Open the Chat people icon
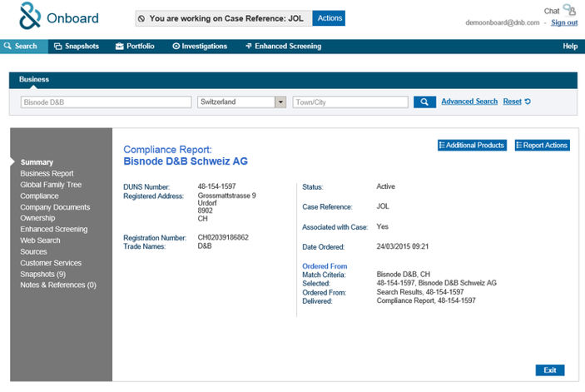 tap(570, 10)
